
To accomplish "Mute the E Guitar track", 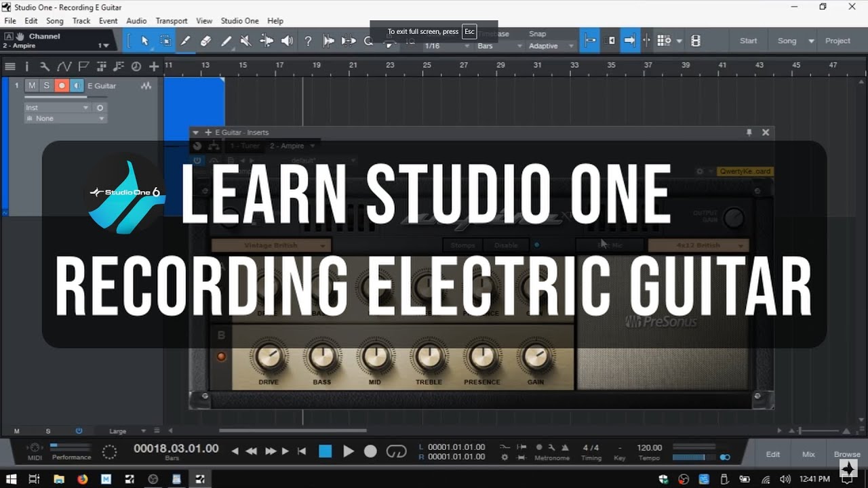I will pyautogui.click(x=32, y=85).
